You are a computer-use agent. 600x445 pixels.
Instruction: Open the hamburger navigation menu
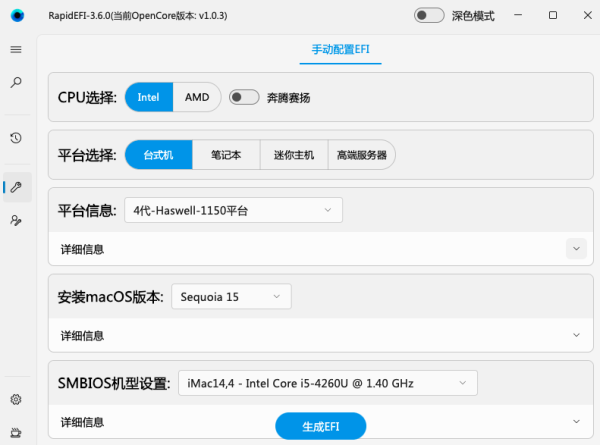(x=16, y=49)
